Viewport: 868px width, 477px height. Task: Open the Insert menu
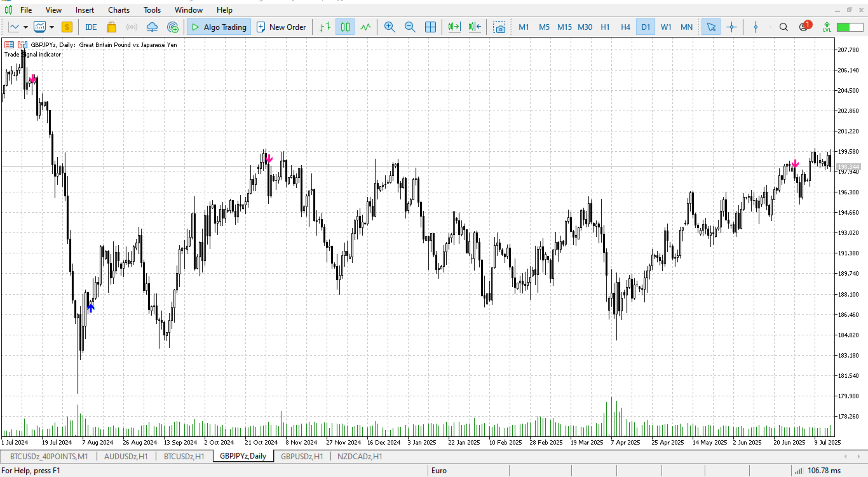click(x=85, y=10)
